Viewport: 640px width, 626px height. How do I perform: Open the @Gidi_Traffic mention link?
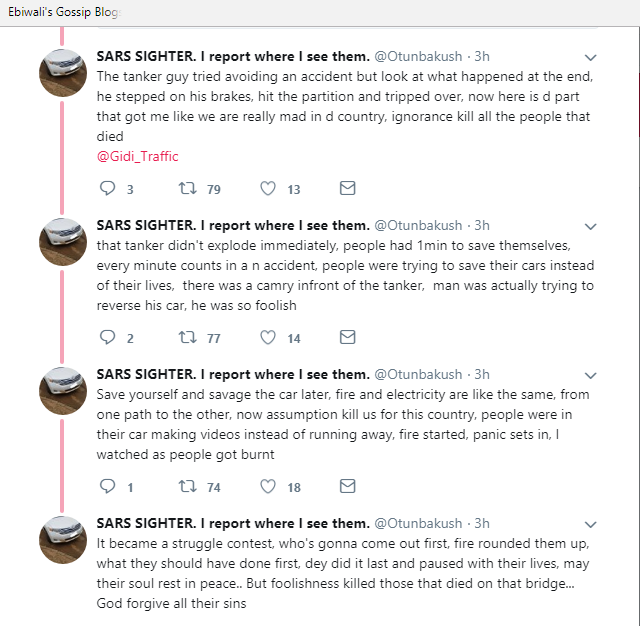137,156
